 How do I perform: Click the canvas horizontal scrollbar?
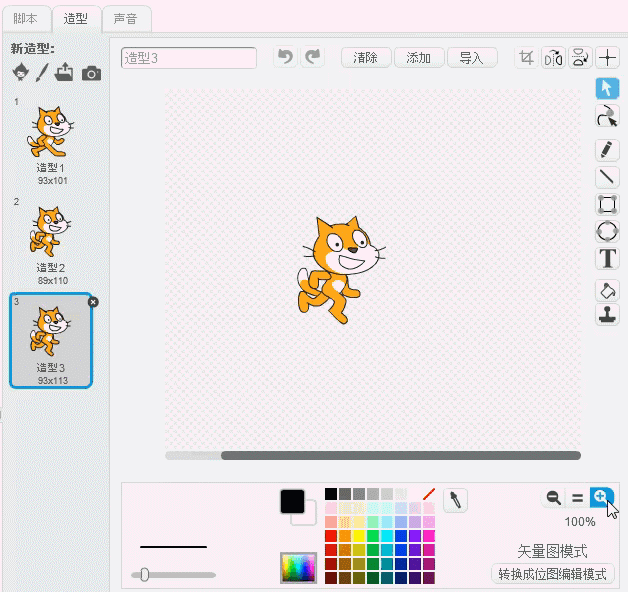click(401, 455)
